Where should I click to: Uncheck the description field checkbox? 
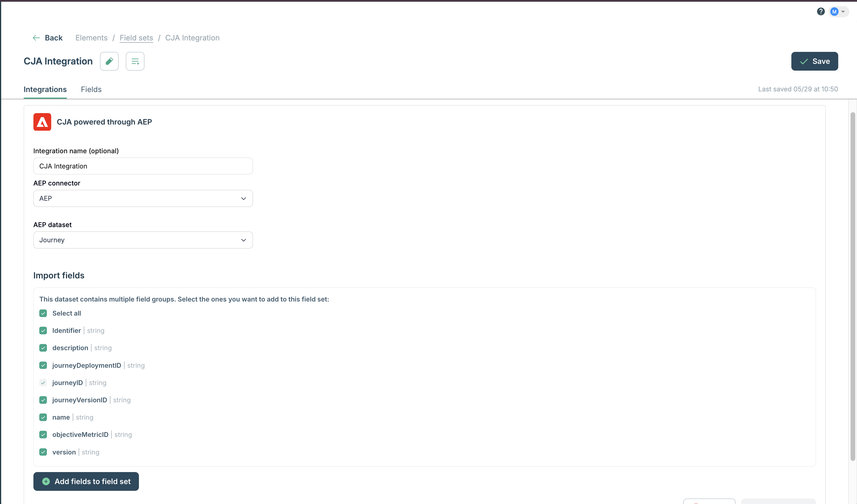(43, 348)
